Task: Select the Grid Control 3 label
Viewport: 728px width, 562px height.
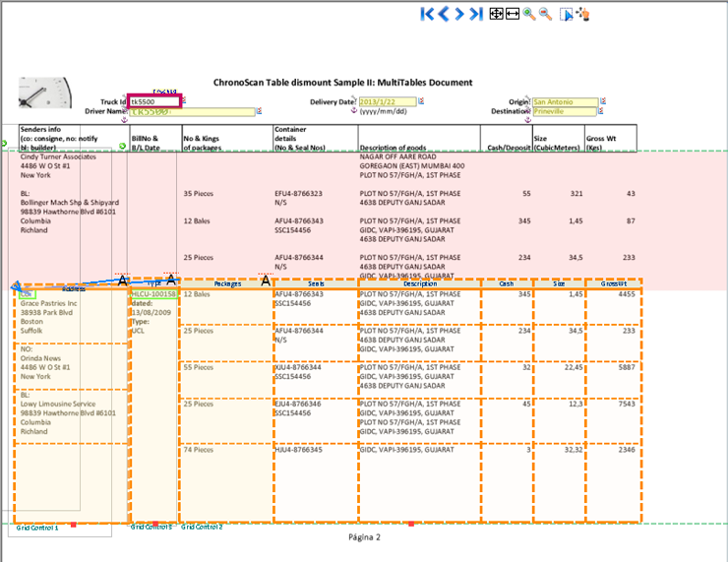Action: (x=152, y=528)
